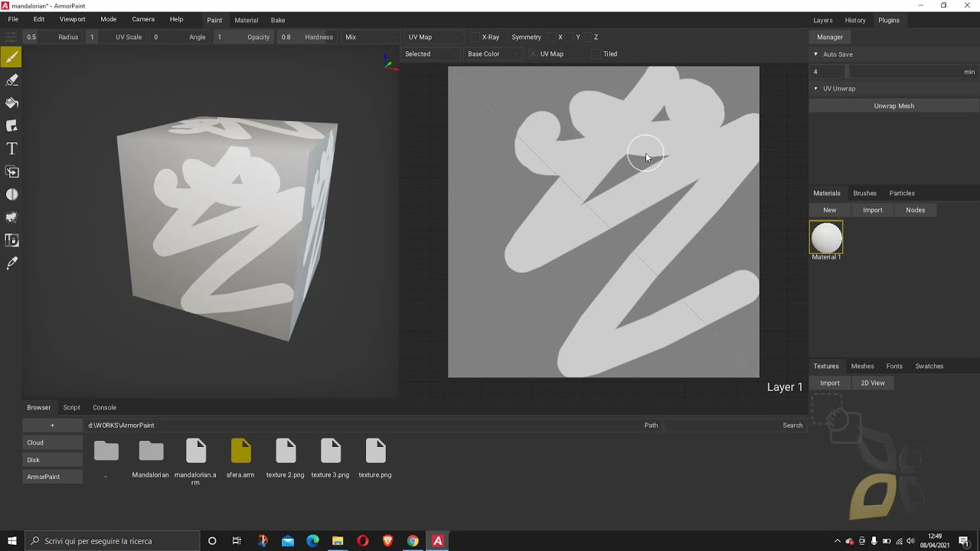Viewport: 980px width, 551px height.
Task: Select the Particle splatter tool
Action: (11, 217)
